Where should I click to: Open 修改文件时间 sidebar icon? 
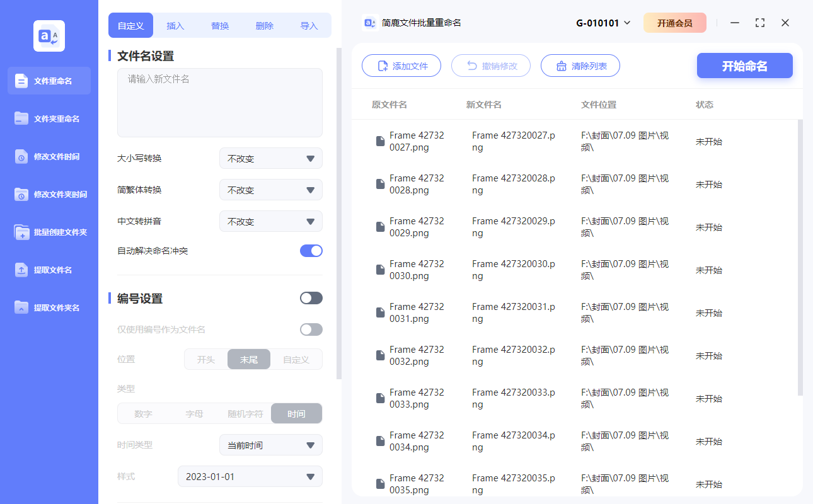(x=21, y=156)
